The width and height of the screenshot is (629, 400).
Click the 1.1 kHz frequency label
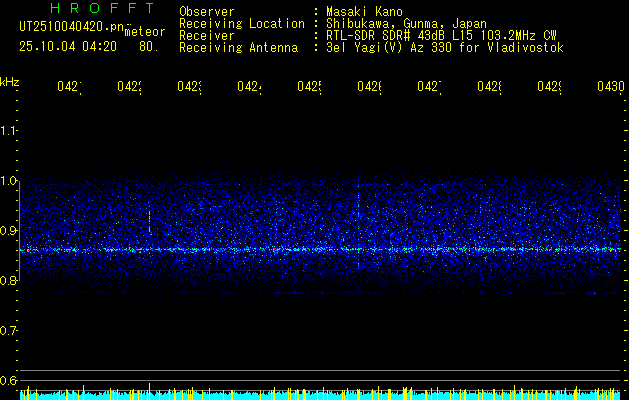coord(9,131)
